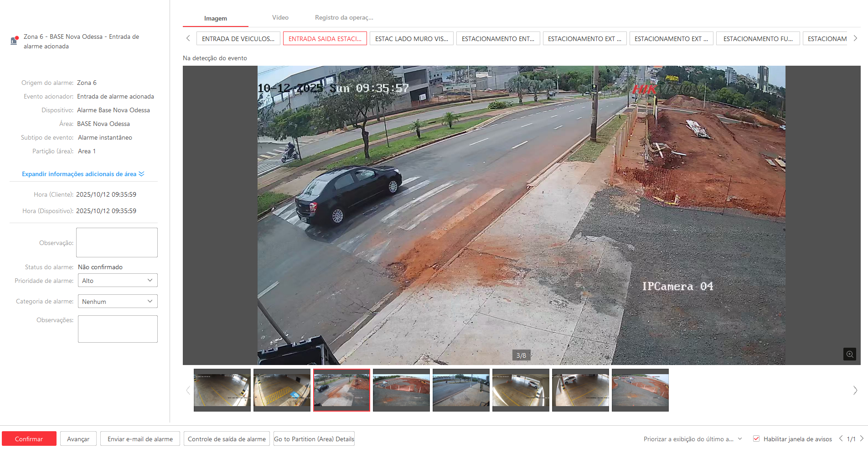868x449 pixels.
Task: Open Prioridade de alarme dropdown
Action: (118, 281)
